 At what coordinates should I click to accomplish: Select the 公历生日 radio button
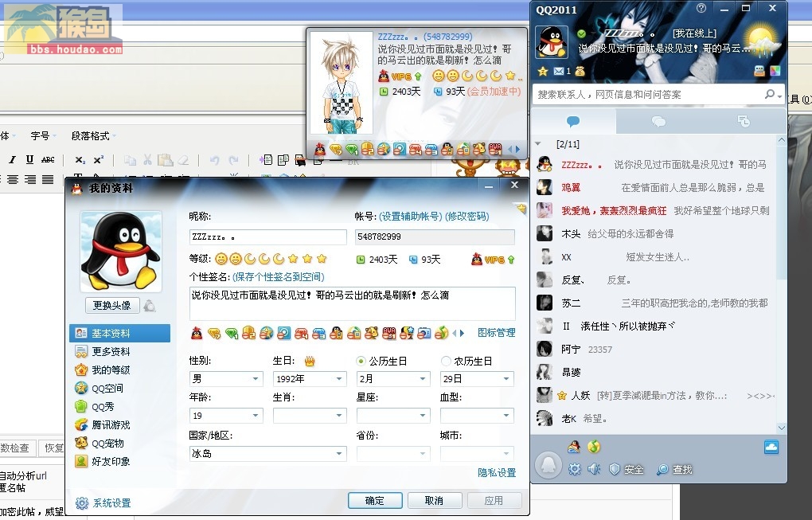(x=361, y=361)
